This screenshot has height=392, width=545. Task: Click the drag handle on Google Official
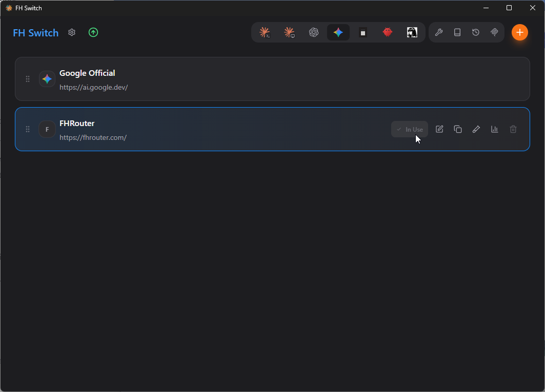28,79
